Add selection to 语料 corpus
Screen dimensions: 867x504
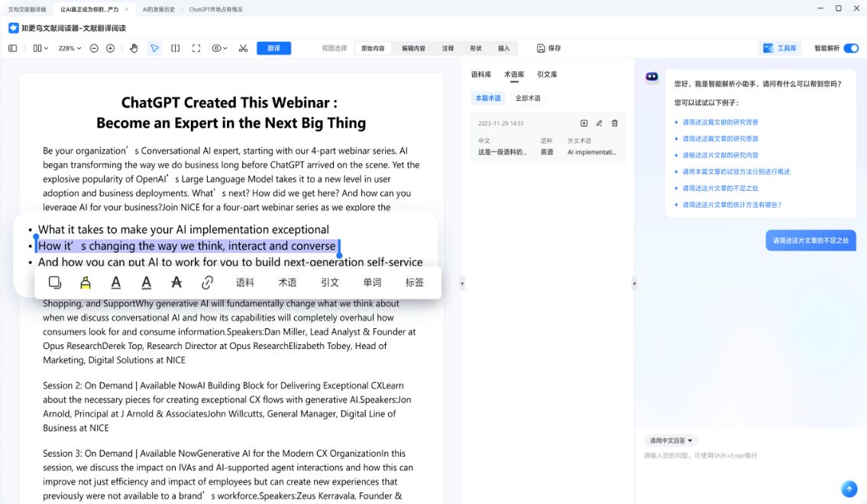245,283
